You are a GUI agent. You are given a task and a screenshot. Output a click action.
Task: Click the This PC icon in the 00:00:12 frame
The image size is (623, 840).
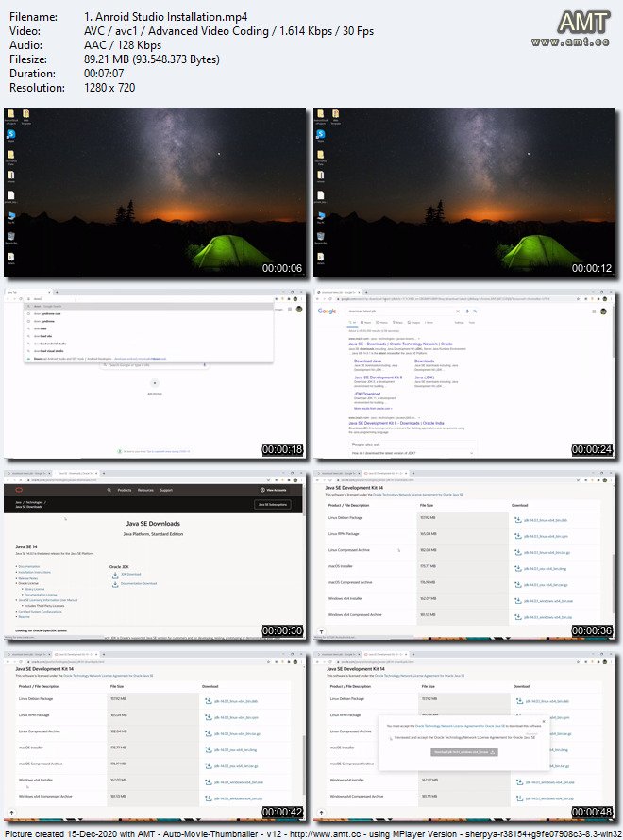(x=320, y=216)
